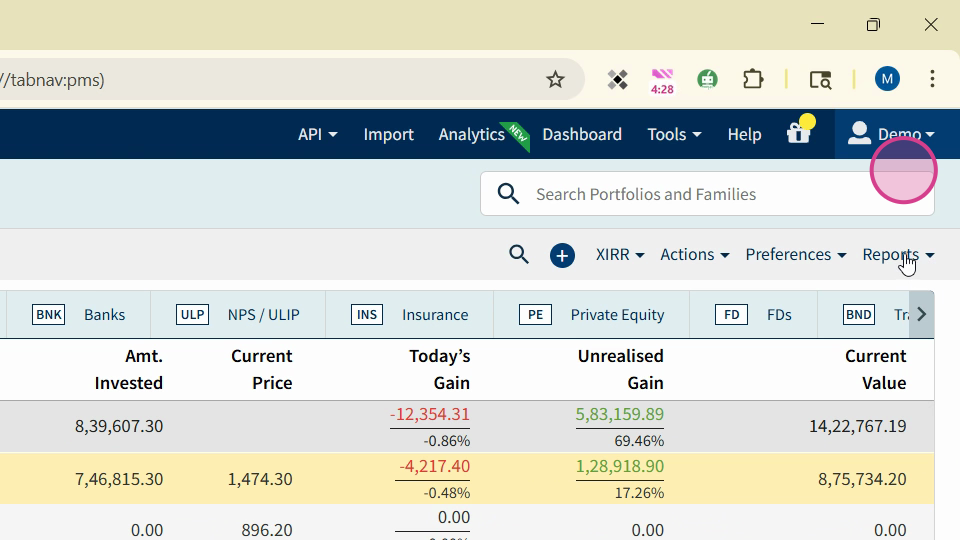Open the black-and-white diamond browser extension icon
This screenshot has height=540, width=960.
[617, 80]
